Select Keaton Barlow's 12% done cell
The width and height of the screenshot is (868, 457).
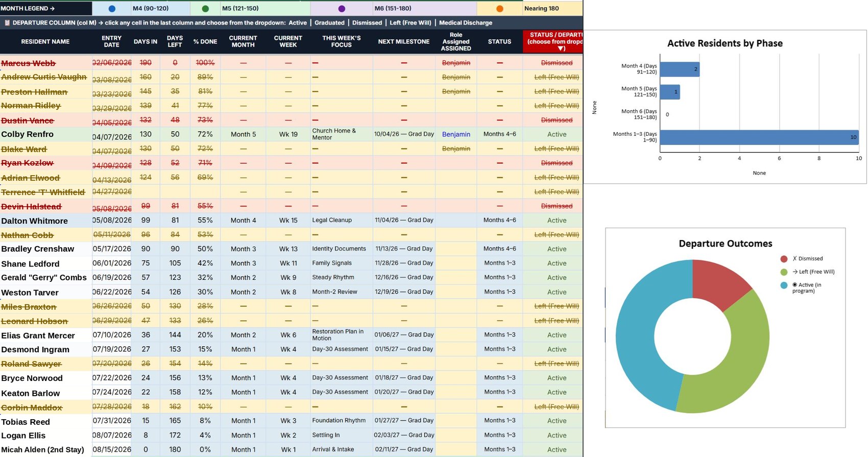point(205,392)
